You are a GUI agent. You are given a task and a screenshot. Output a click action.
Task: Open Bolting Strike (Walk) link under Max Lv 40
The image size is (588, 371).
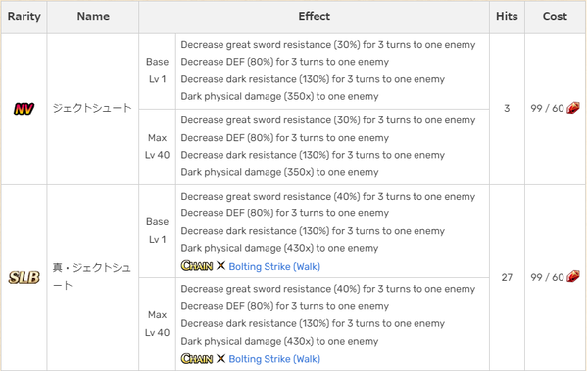coord(274,359)
